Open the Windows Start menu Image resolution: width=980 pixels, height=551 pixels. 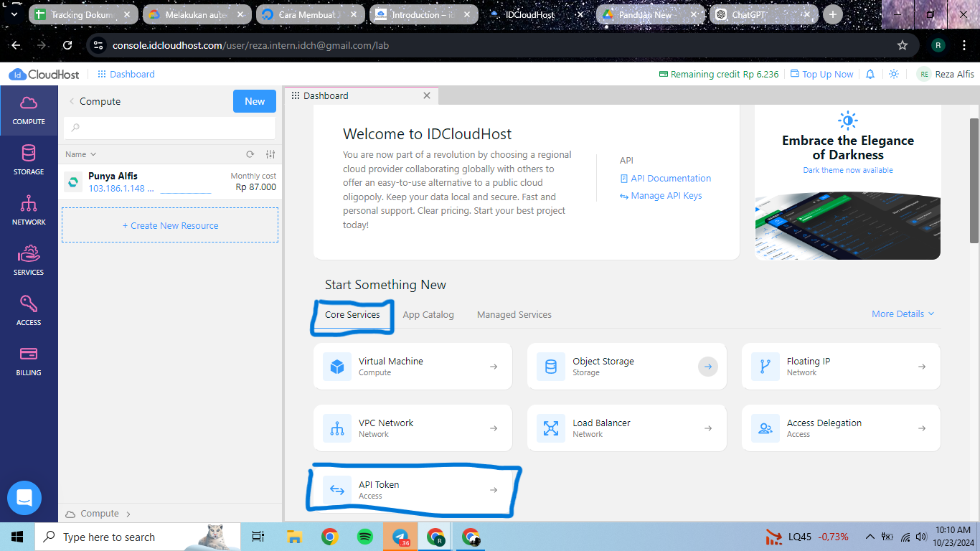click(17, 537)
